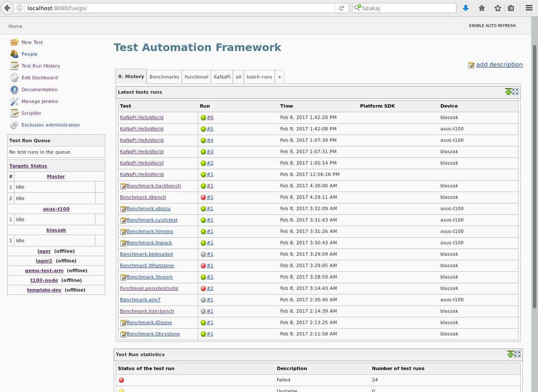Open Benchmark.linpack test link

[149, 242]
